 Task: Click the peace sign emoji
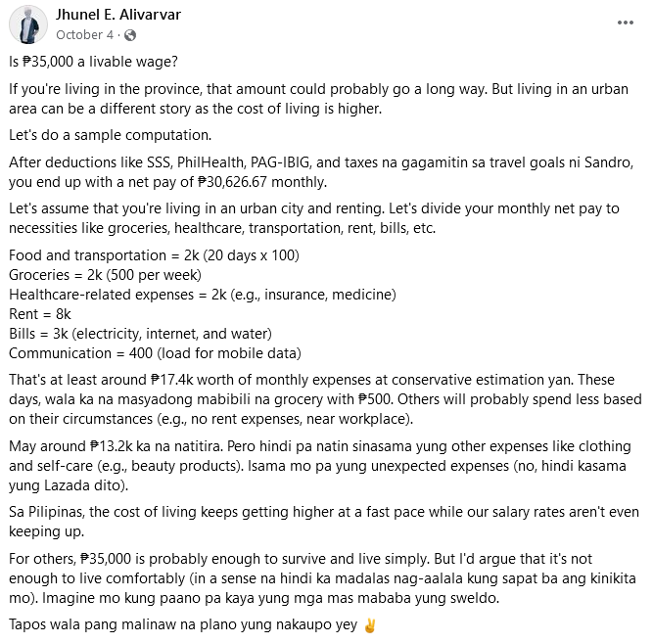coord(369,624)
